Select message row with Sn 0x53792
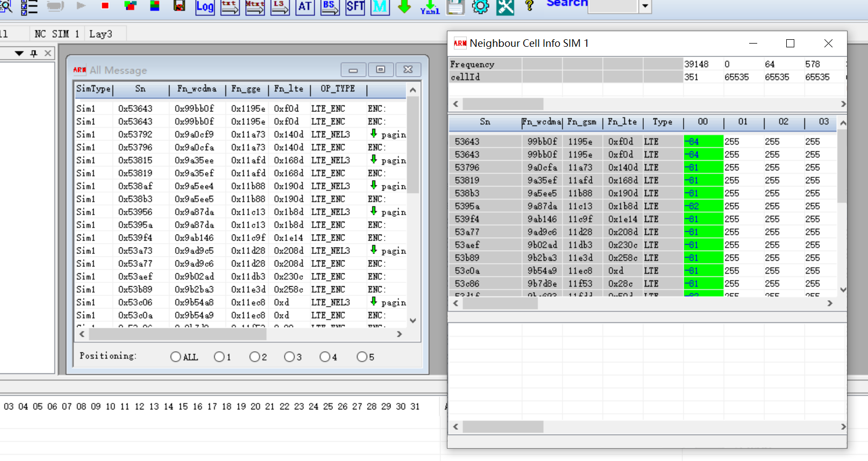This screenshot has width=868, height=461. coord(240,134)
